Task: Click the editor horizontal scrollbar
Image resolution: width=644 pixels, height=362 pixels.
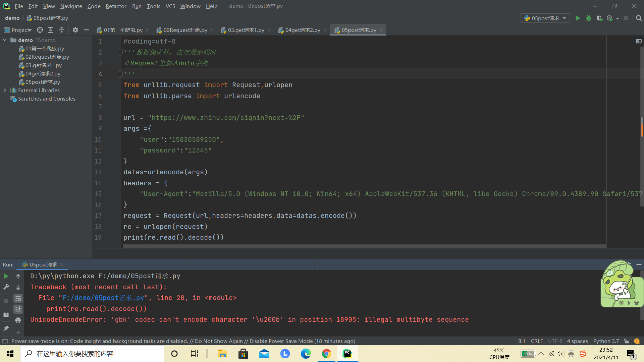Action: coord(364,246)
